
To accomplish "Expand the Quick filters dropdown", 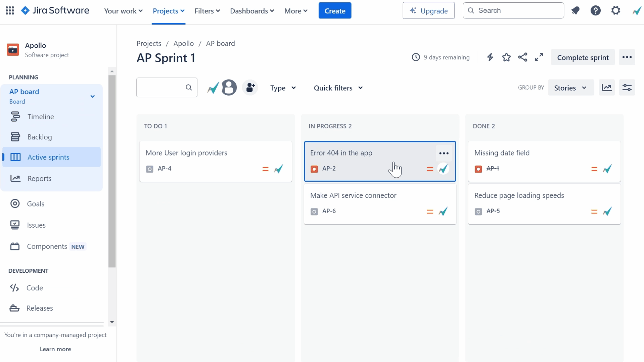I will [x=338, y=88].
